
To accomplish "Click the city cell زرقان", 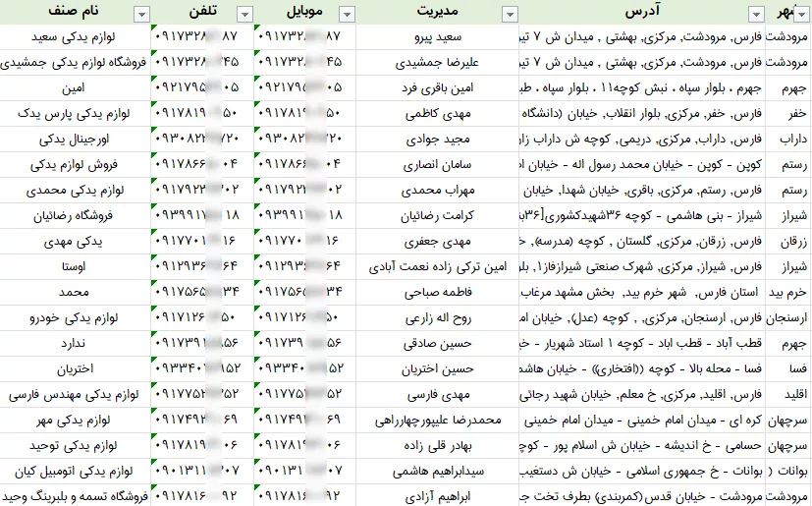I will (788, 241).
